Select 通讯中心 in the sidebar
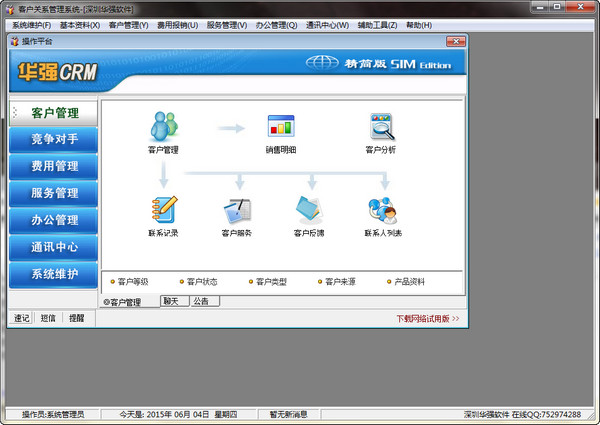 pos(53,247)
